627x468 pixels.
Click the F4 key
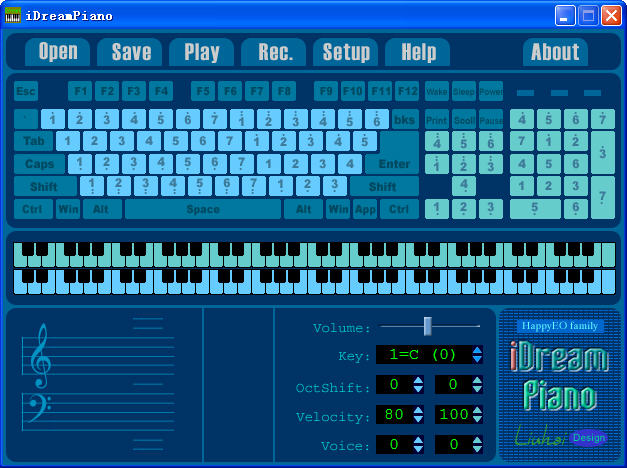161,91
